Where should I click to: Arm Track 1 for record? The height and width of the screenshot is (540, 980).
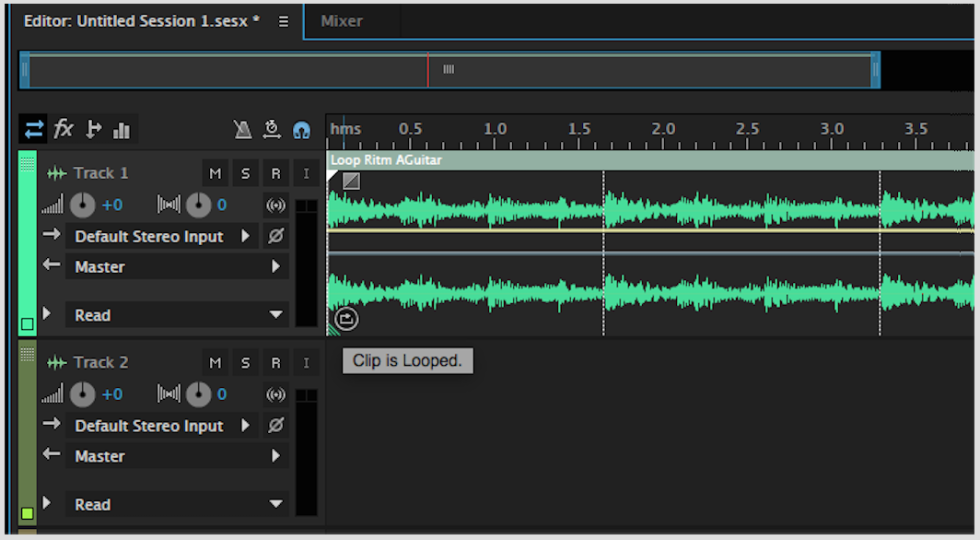[x=275, y=174]
